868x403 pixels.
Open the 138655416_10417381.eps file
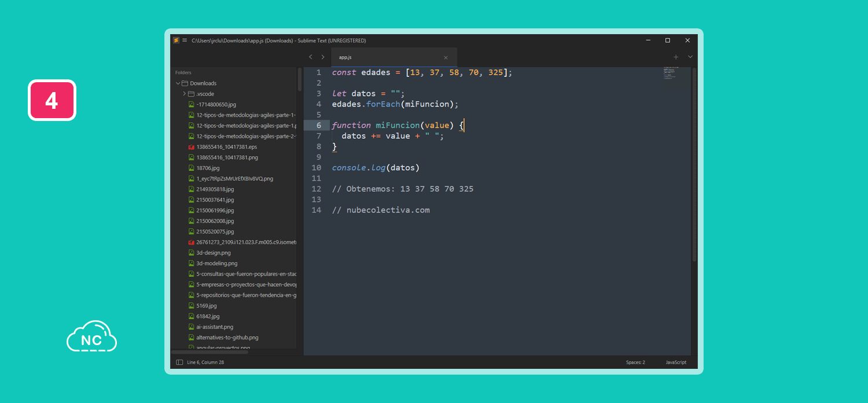pyautogui.click(x=226, y=147)
